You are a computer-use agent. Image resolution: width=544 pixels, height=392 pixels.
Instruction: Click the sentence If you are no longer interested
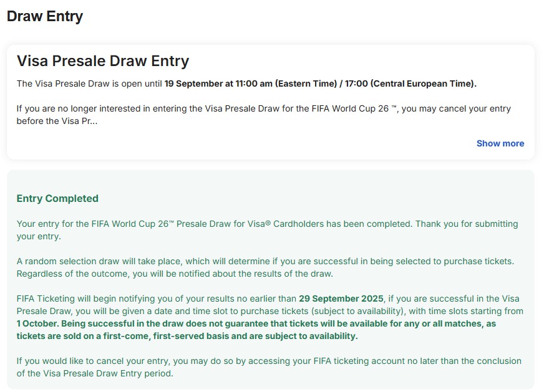tap(264, 115)
